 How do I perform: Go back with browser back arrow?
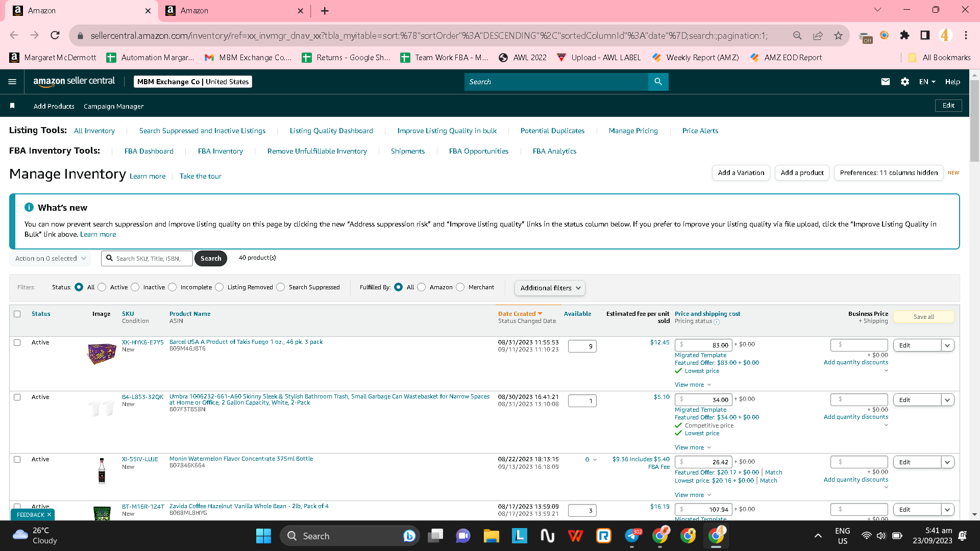(14, 35)
